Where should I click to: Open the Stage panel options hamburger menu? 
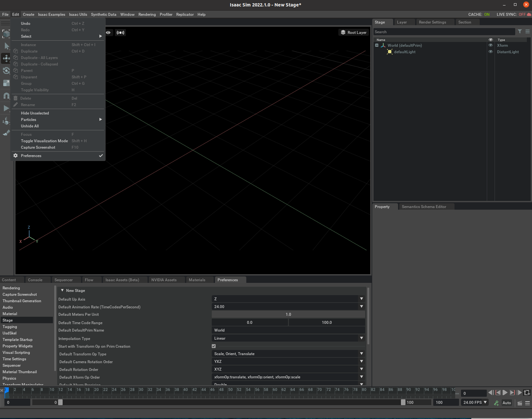coord(527,32)
